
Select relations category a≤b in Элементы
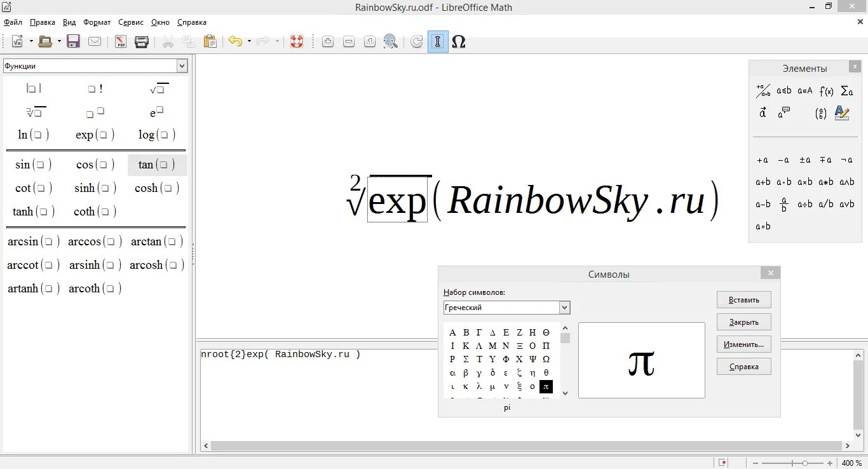[784, 91]
